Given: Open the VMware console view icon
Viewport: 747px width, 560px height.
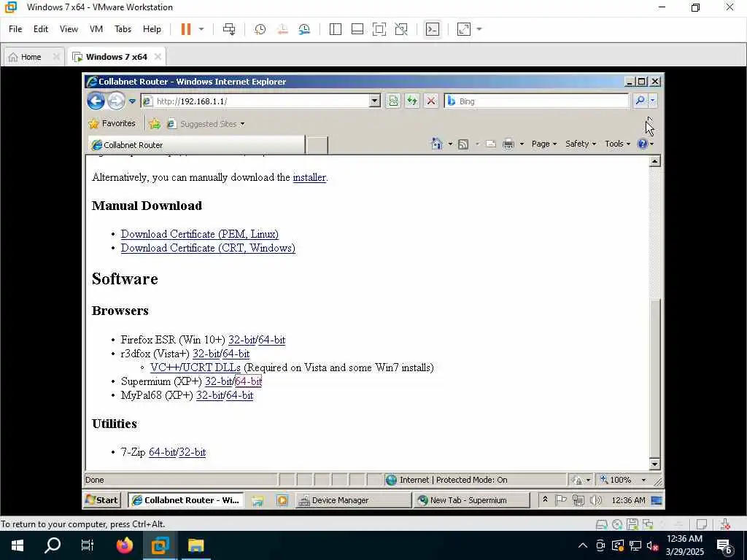Looking at the screenshot, I should [432, 29].
